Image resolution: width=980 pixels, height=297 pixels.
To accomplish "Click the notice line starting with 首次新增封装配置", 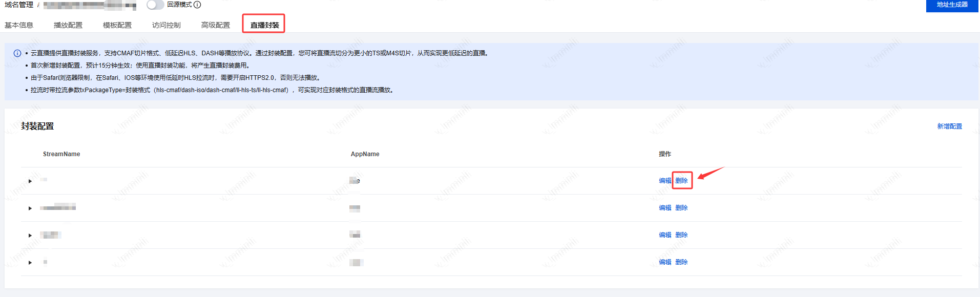I will tap(140, 66).
